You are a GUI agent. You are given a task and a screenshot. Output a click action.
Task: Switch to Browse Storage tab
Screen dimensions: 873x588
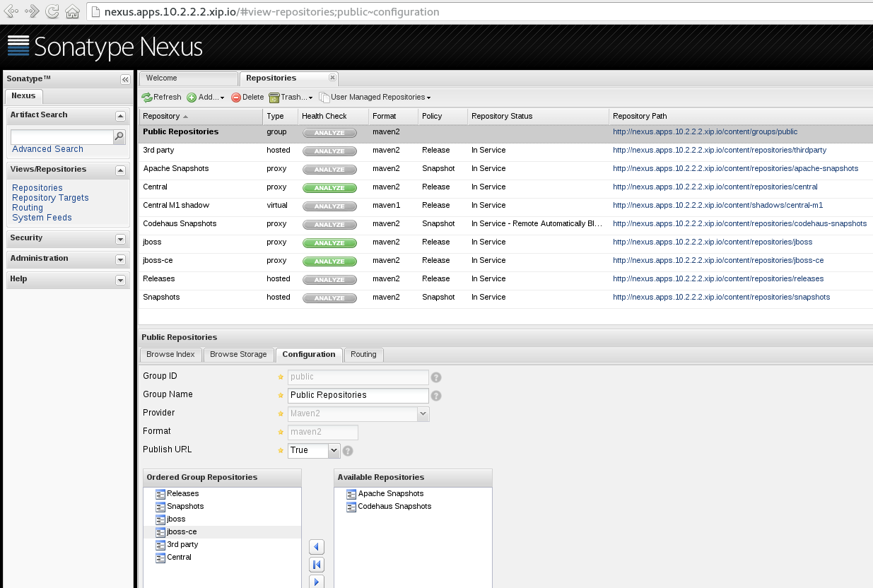(238, 355)
